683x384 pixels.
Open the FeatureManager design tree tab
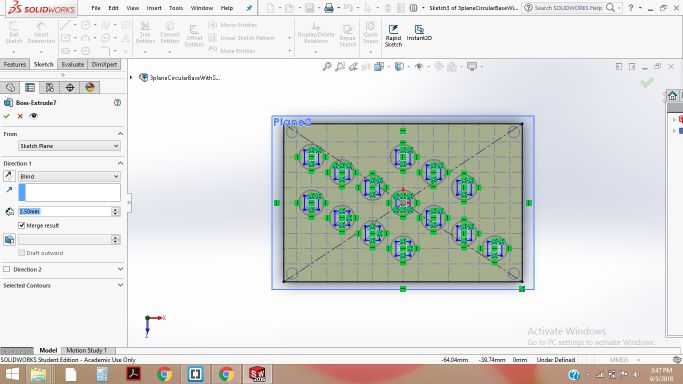pyautogui.click(x=10, y=88)
